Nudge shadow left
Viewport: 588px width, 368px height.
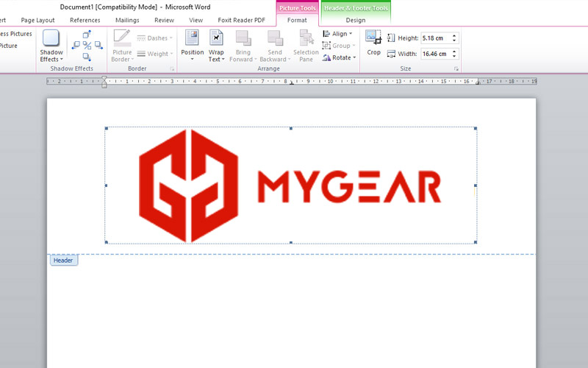click(76, 46)
